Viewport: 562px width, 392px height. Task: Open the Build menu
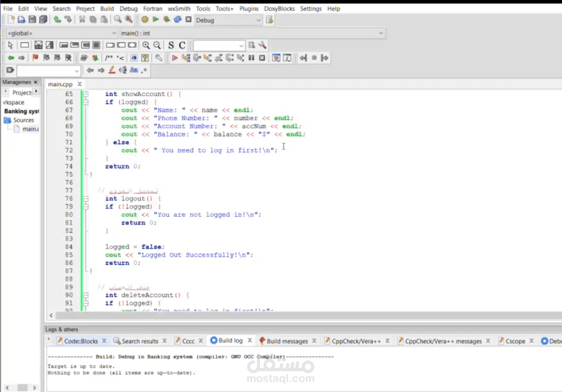[107, 9]
